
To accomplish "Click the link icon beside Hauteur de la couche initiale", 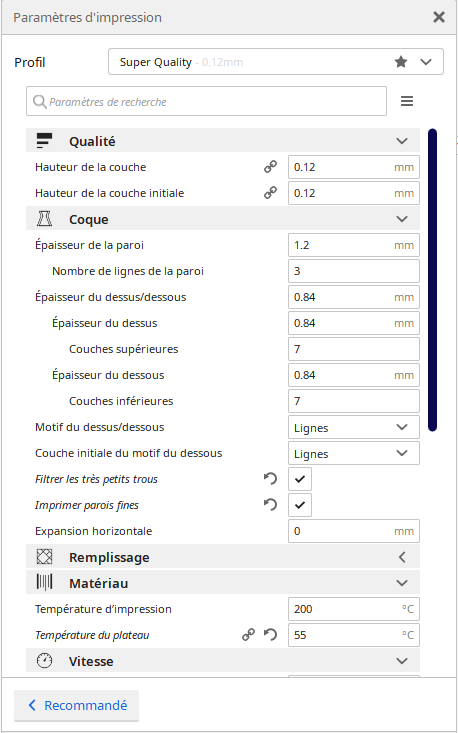I will pos(270,193).
